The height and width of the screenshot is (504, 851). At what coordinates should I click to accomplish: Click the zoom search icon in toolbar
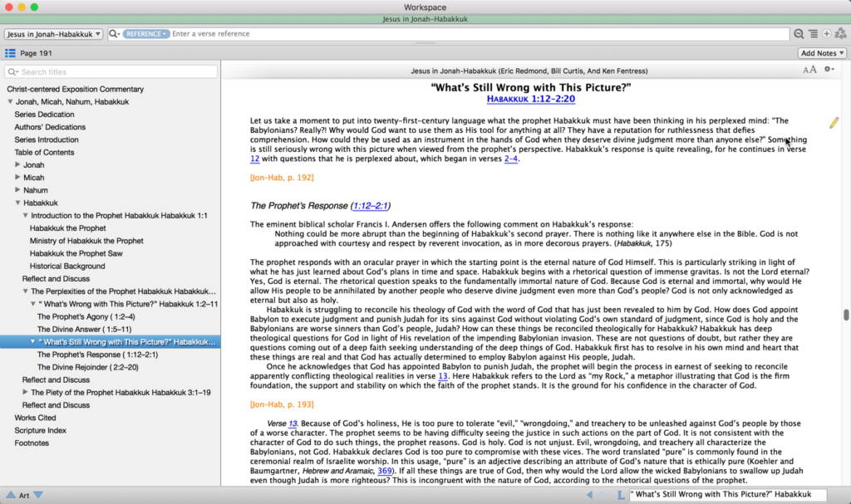tap(799, 34)
